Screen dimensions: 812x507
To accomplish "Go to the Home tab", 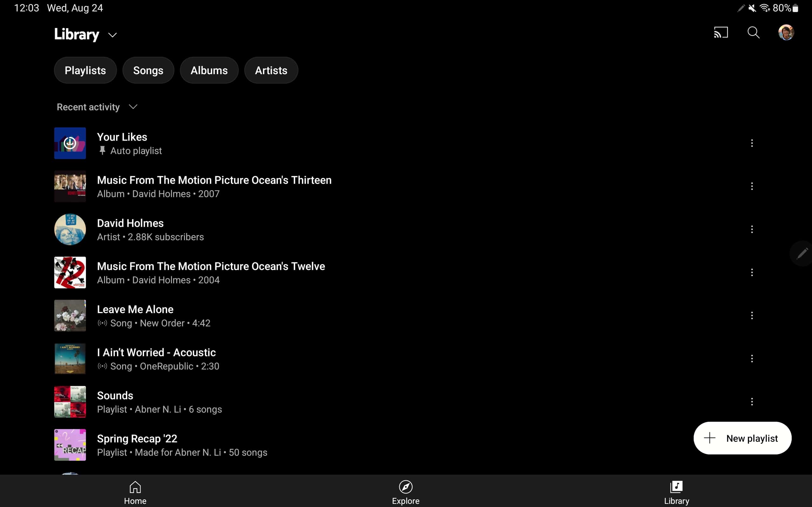I will click(x=135, y=492).
